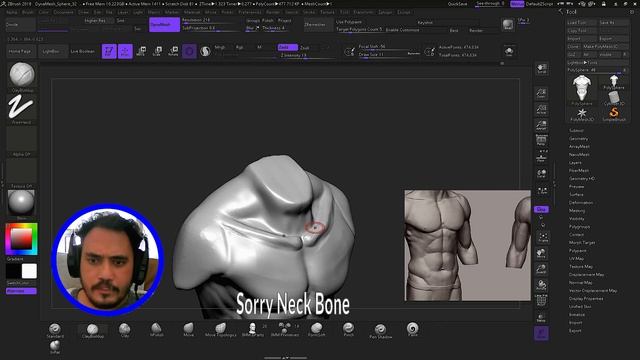Expand the ArrayMesh subpalette
640x360 pixels.
[x=579, y=147]
